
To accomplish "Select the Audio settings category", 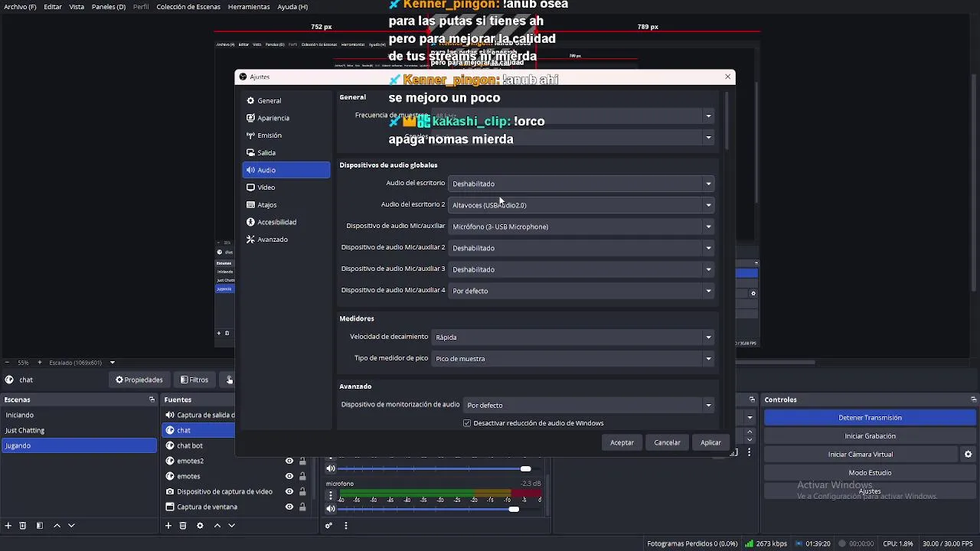I will click(286, 170).
